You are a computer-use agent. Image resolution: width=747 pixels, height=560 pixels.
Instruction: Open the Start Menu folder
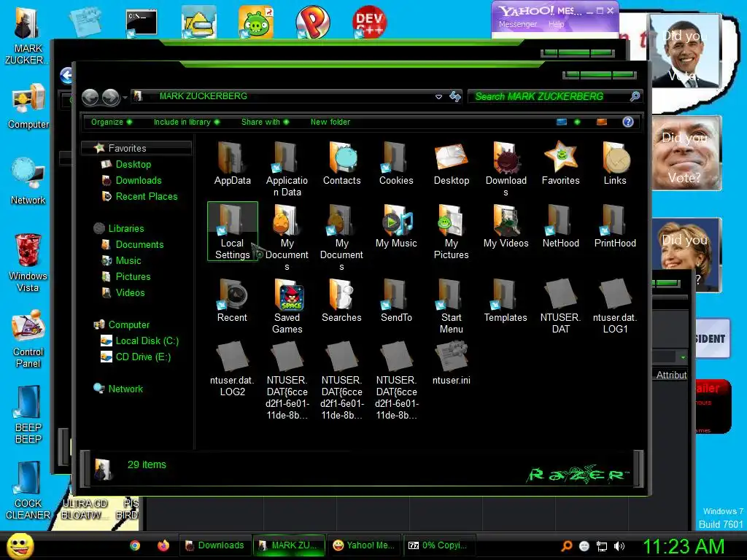pos(451,306)
